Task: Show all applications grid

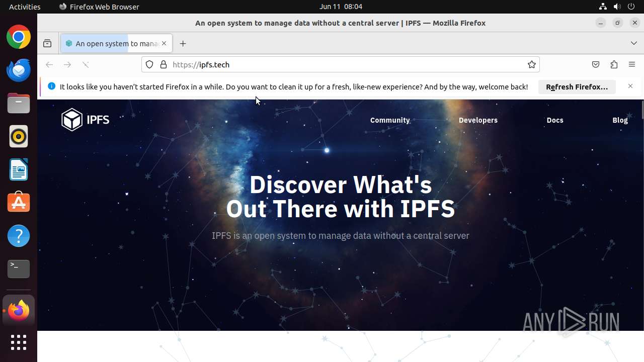Action: click(19, 343)
